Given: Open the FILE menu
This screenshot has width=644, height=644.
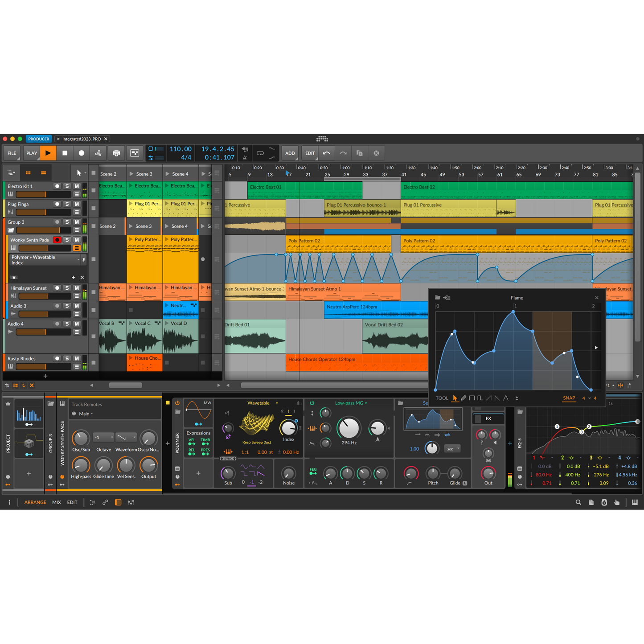Looking at the screenshot, I should (x=11, y=153).
